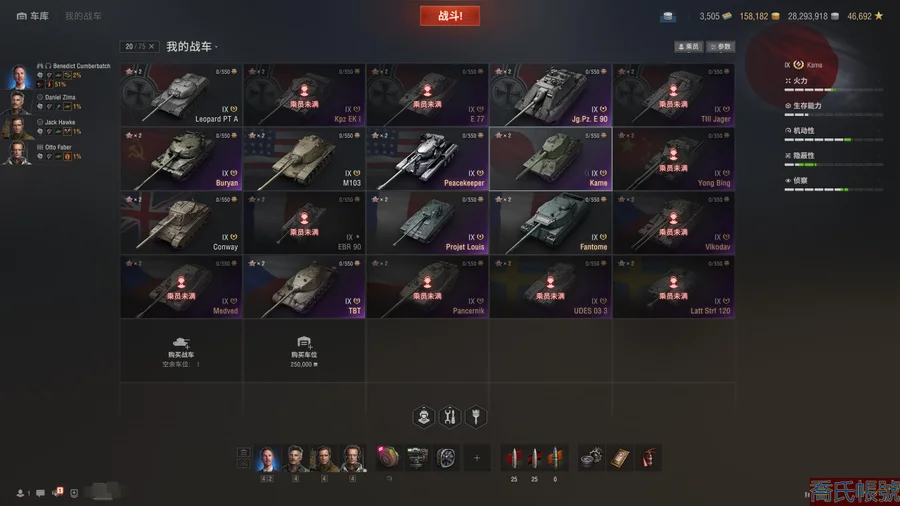The image size is (900, 506).
Task: Open the paintbrush customization hexagon icon
Action: 476,417
